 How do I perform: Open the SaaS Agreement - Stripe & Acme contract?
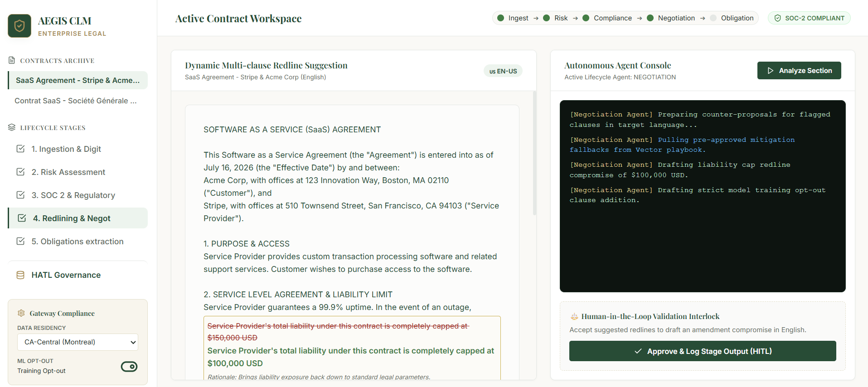78,80
